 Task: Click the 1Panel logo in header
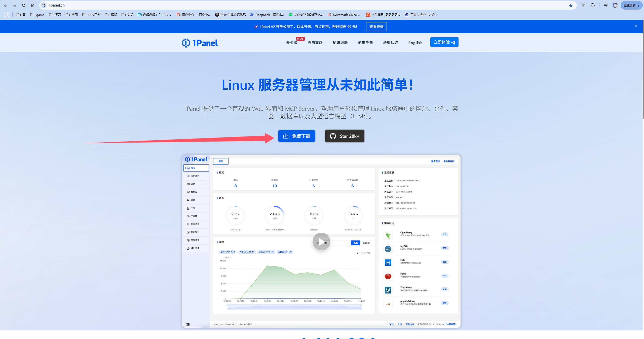point(200,43)
